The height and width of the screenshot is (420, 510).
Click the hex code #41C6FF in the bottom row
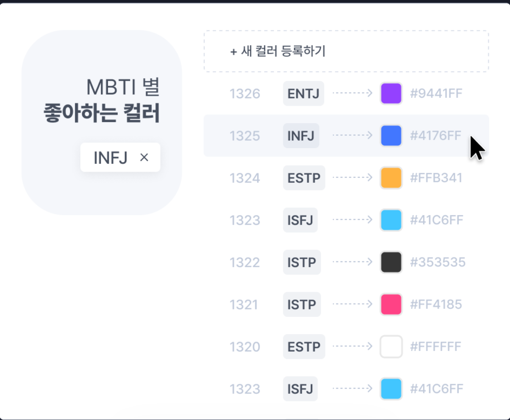coord(437,389)
